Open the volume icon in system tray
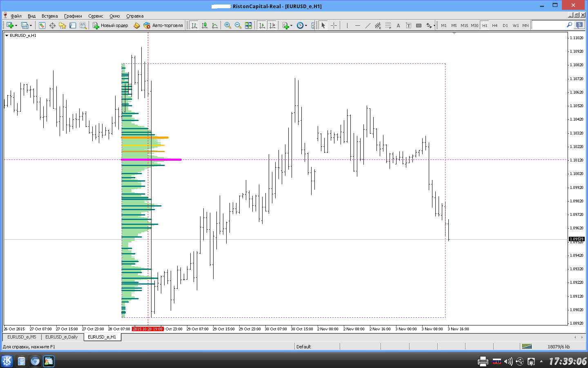This screenshot has width=588, height=368. pyautogui.click(x=508, y=361)
